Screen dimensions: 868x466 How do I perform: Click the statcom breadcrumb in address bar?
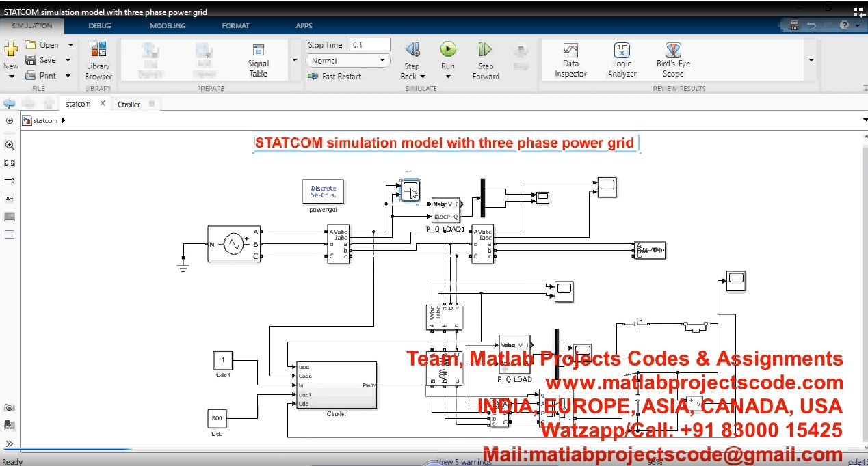coord(46,121)
